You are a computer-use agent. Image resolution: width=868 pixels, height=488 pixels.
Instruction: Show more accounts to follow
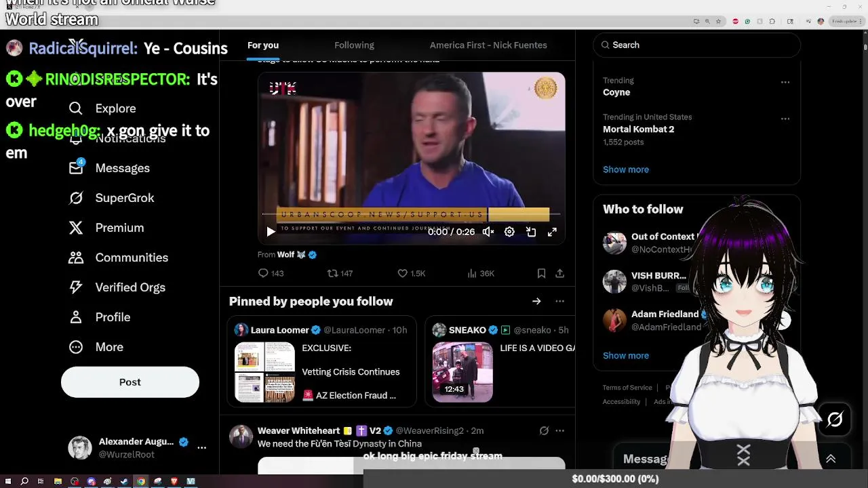click(x=626, y=355)
